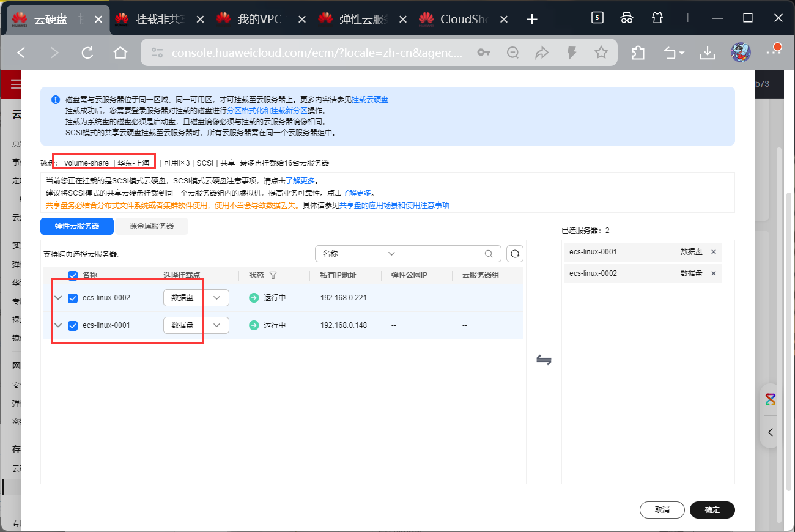
Task: Open browser downloads icon
Action: (708, 53)
